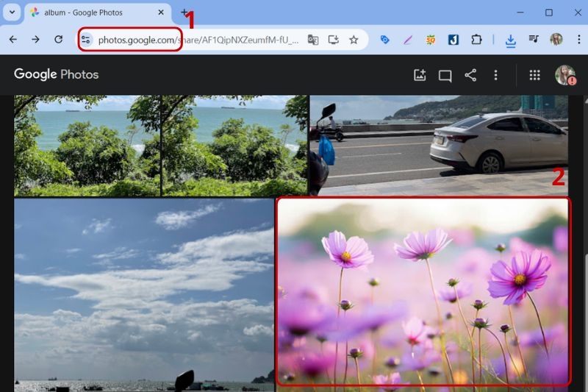Open the album comments icon
This screenshot has height=392, width=588.
(x=445, y=76)
